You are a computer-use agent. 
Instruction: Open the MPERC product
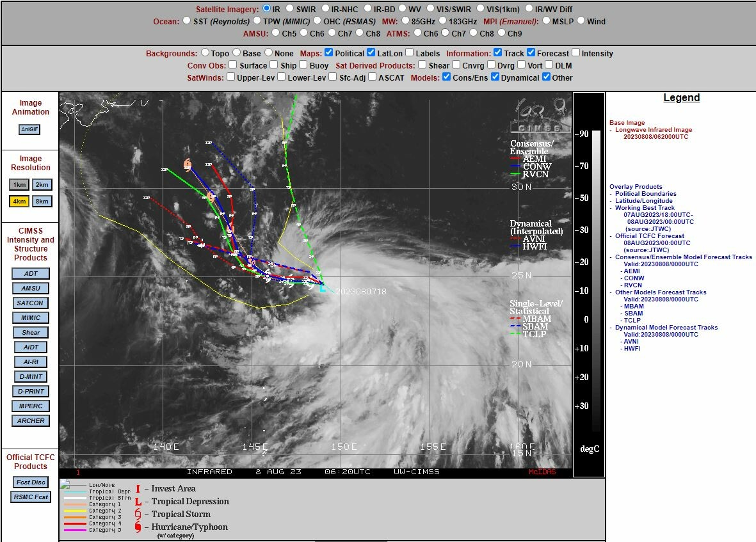tap(30, 406)
